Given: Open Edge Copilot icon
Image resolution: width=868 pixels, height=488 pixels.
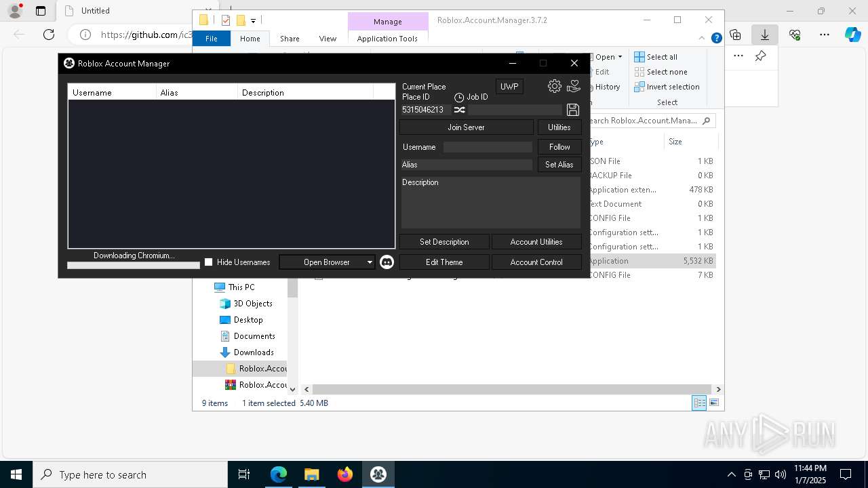Looking at the screenshot, I should pos(852,35).
